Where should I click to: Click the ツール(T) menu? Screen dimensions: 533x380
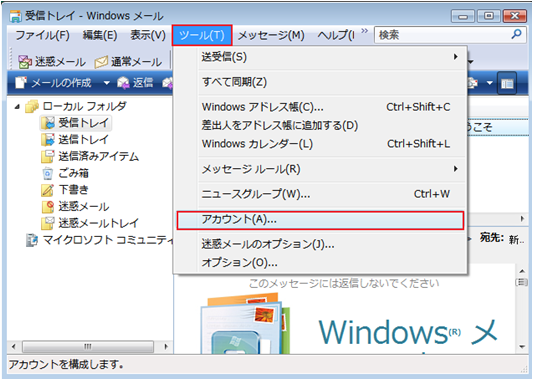pyautogui.click(x=202, y=35)
